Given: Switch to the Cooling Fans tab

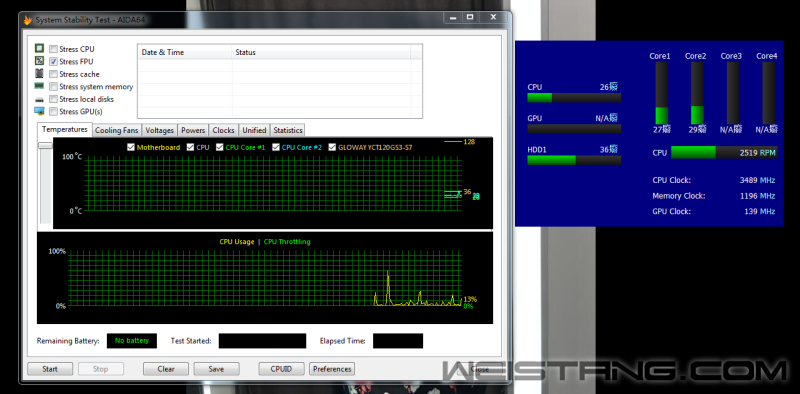Looking at the screenshot, I should tap(116, 130).
